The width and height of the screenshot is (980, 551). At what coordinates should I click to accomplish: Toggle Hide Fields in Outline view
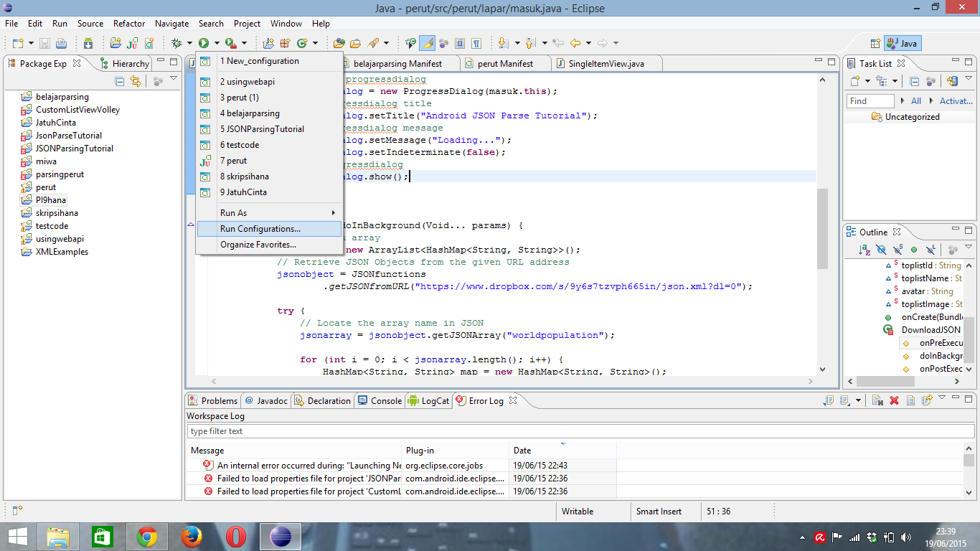click(x=881, y=250)
